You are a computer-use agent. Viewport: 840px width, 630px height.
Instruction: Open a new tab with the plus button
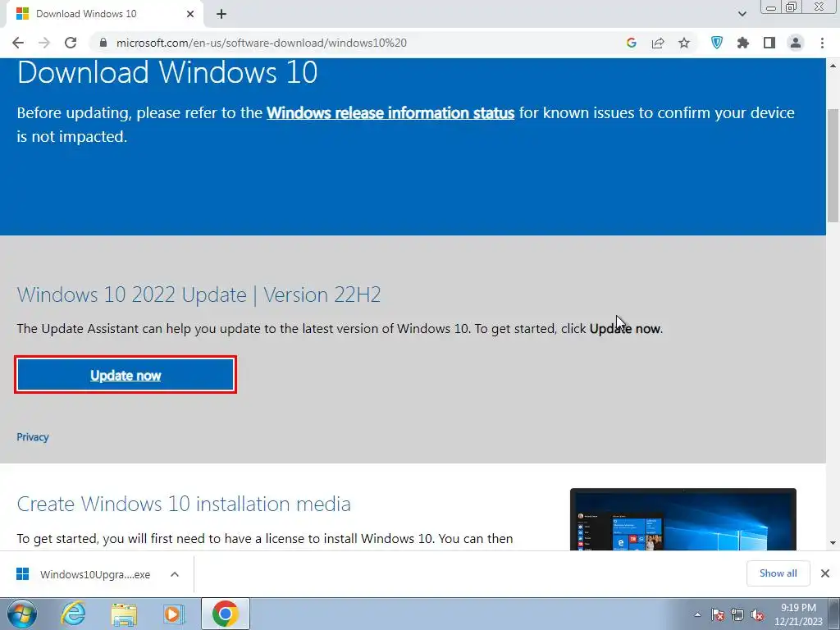(x=221, y=14)
